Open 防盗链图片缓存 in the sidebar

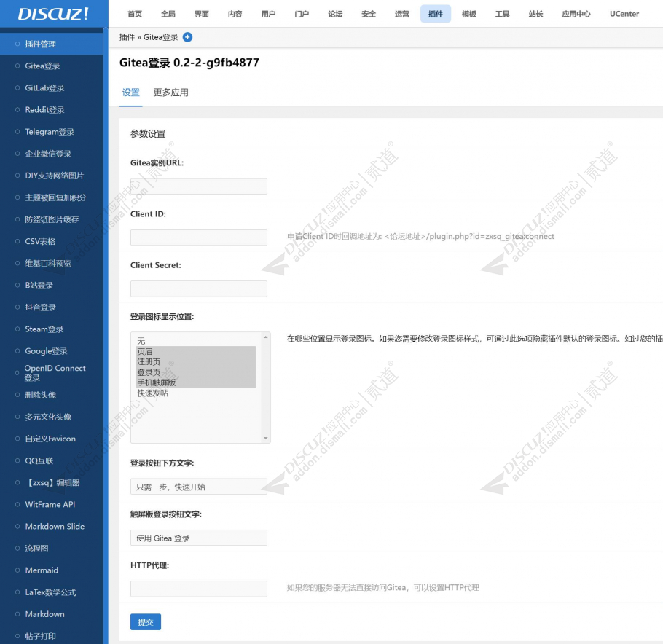51,219
